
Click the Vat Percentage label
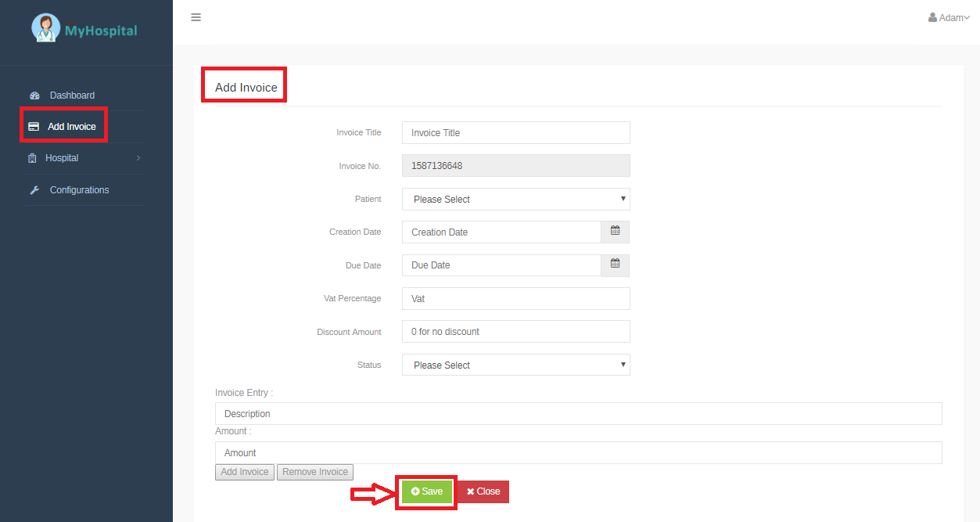coord(353,298)
